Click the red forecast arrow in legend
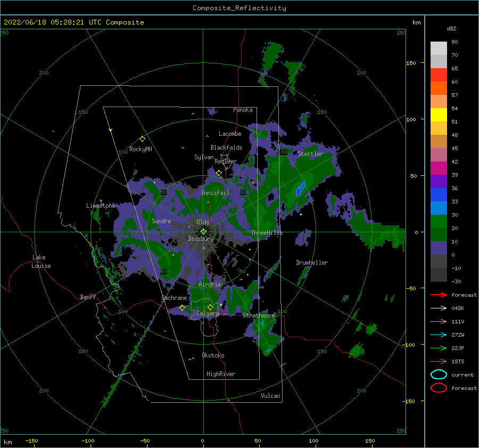The width and height of the screenshot is (479, 448). click(x=439, y=295)
